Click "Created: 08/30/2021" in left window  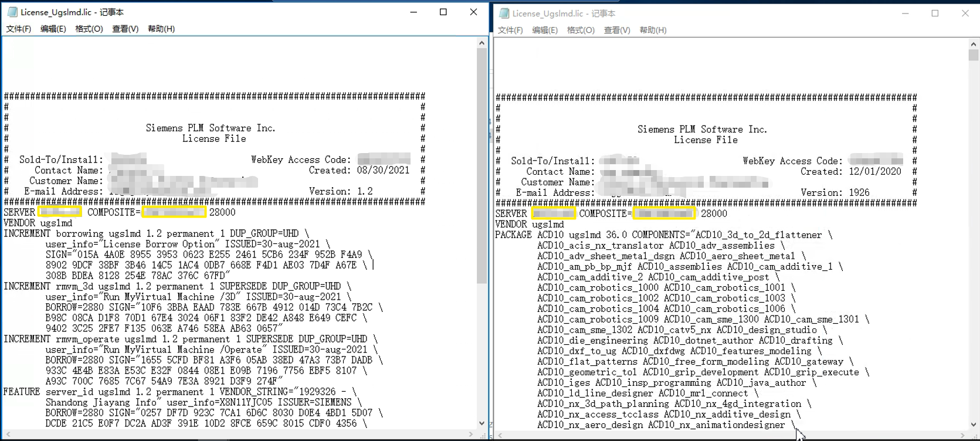coord(360,170)
